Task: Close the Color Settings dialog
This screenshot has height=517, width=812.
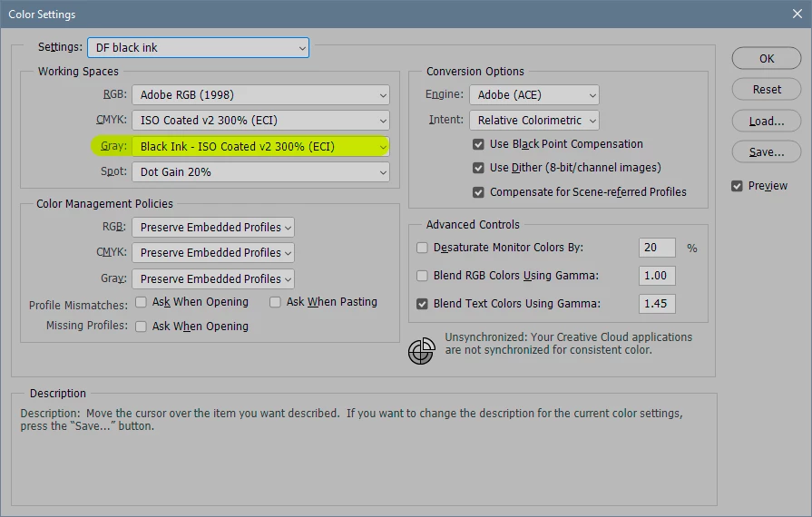Action: coord(797,14)
